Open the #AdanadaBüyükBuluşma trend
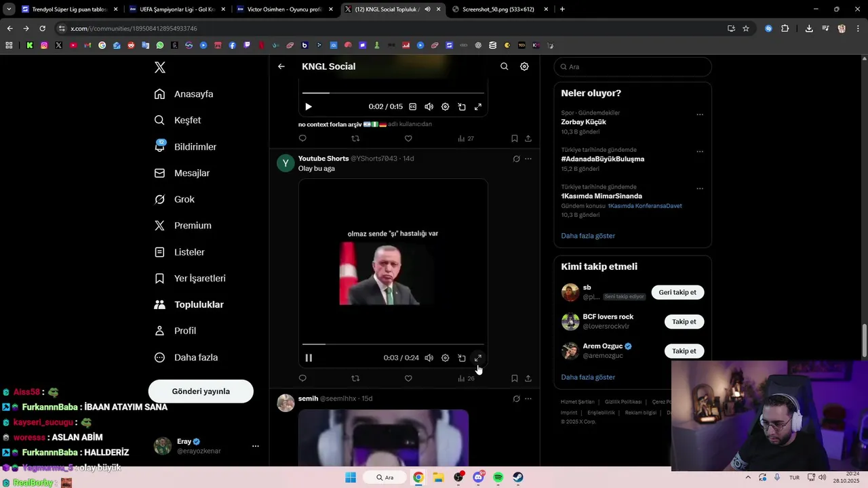This screenshot has height=488, width=868. [602, 159]
